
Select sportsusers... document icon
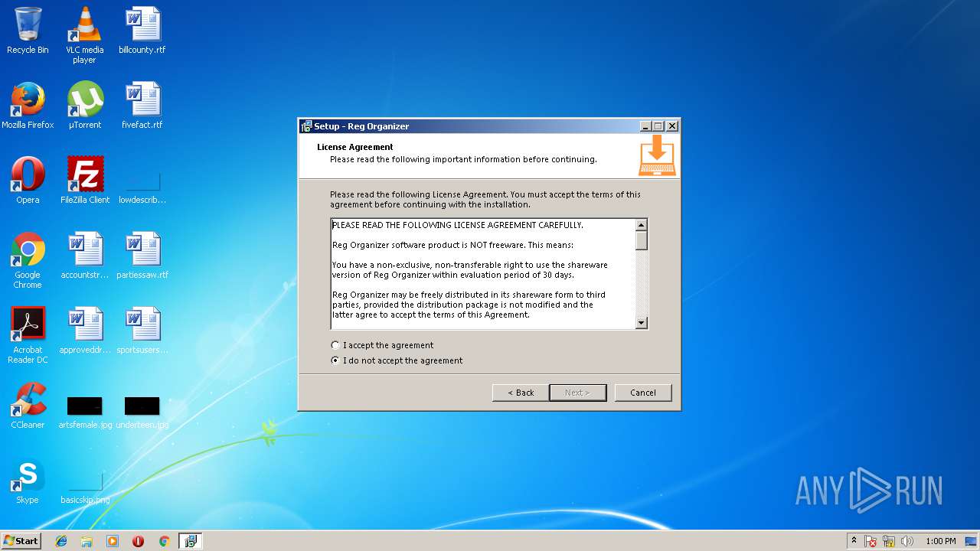(x=142, y=331)
